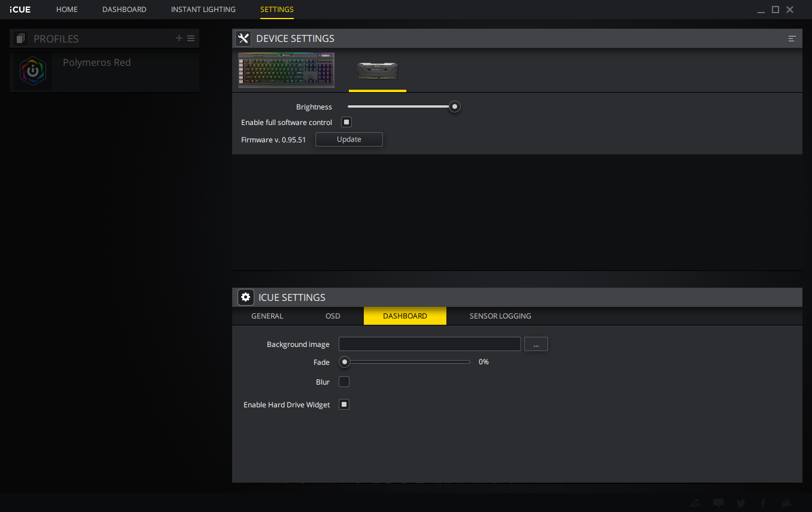Select the RGB keyboard device thumbnail

286,71
